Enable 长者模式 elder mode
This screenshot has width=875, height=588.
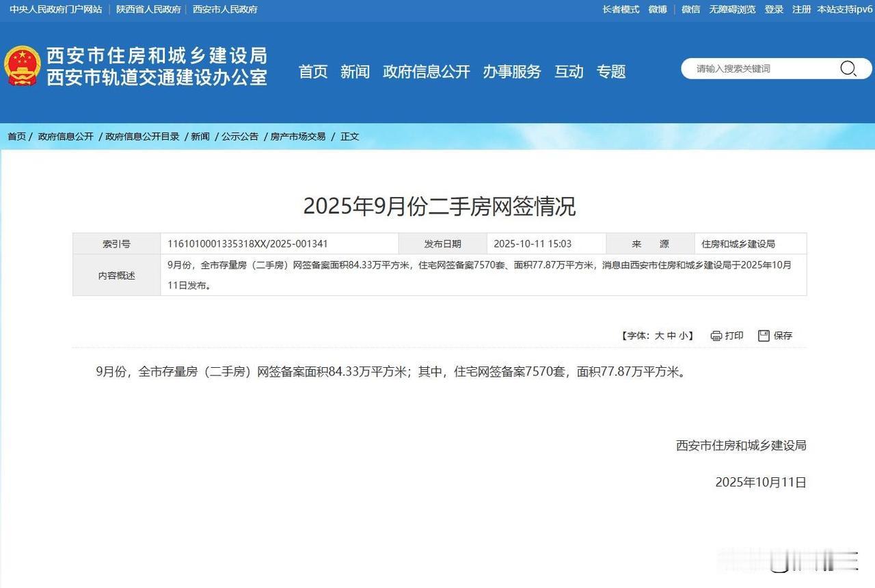(621, 10)
